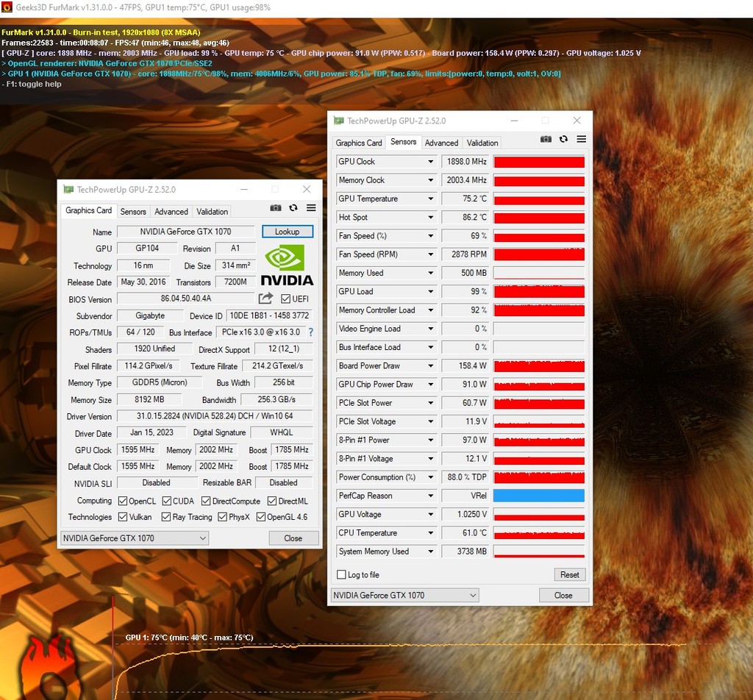Open CPU Temperature sensor dropdown
This screenshot has width=753, height=700.
click(431, 533)
